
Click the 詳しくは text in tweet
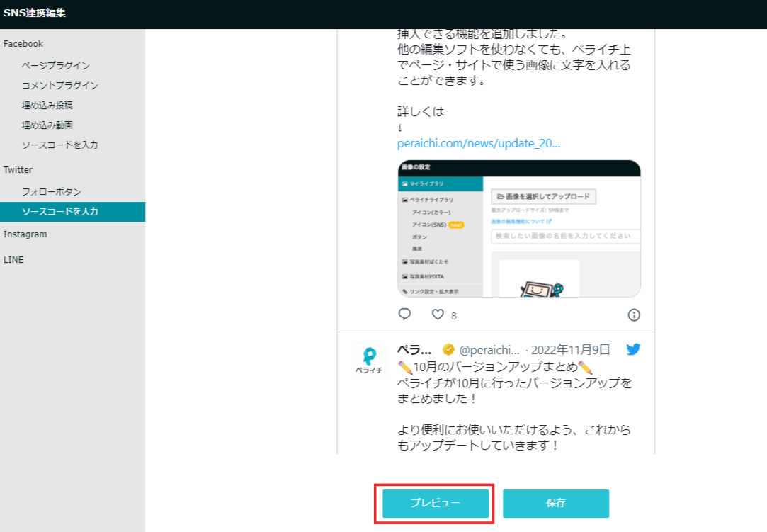pyautogui.click(x=421, y=112)
